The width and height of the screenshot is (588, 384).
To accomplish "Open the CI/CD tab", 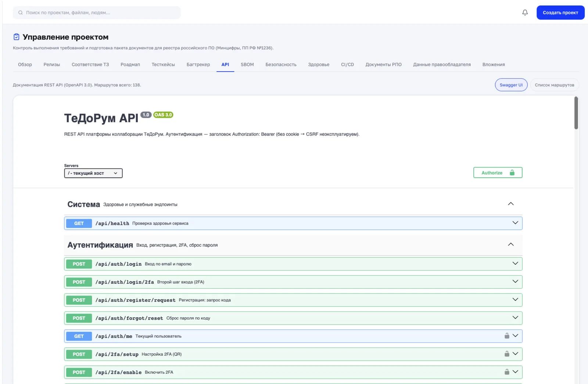I will (347, 65).
